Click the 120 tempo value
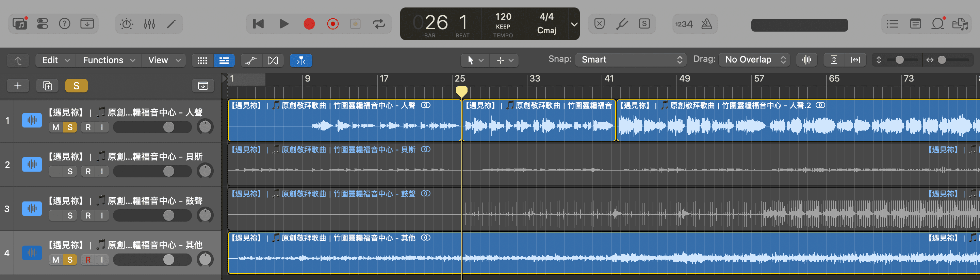 503,17
